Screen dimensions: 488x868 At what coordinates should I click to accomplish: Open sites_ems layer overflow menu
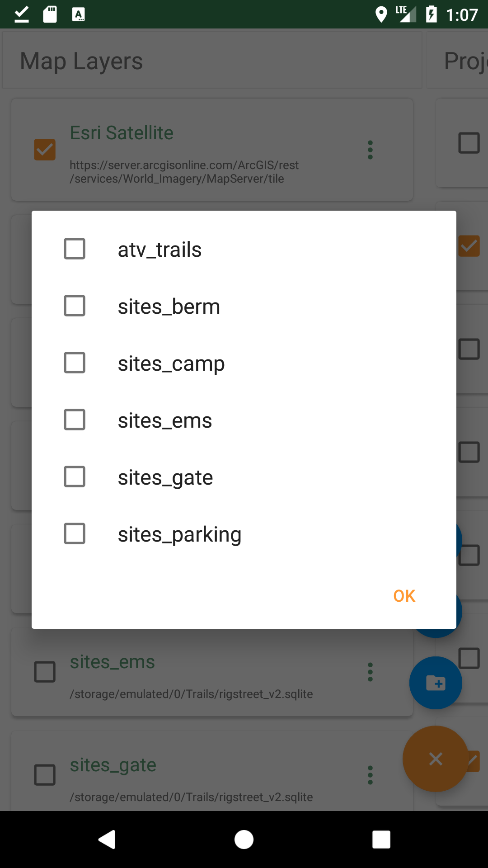point(370,672)
